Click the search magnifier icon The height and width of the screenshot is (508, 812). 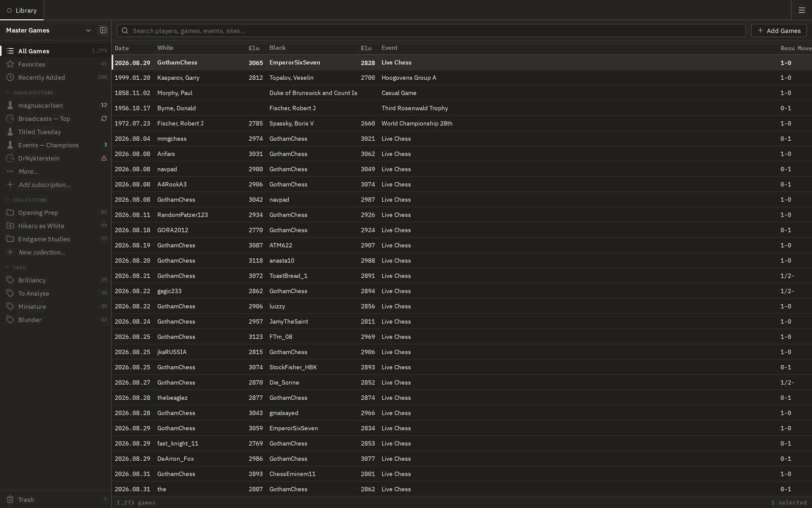(x=125, y=30)
